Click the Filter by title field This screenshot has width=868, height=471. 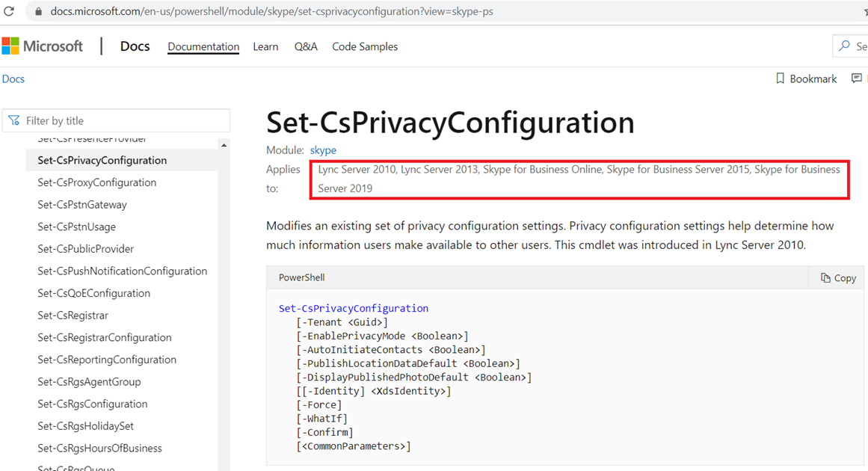click(x=116, y=120)
